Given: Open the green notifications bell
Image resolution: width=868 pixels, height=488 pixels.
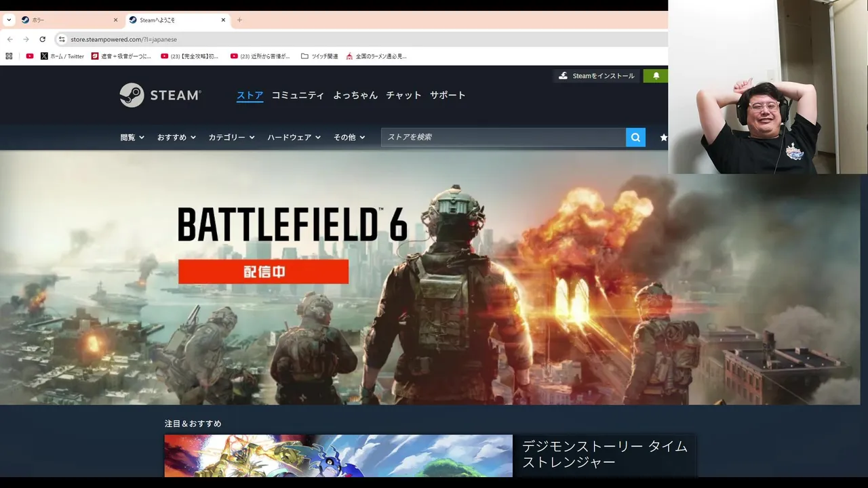Looking at the screenshot, I should coord(656,76).
